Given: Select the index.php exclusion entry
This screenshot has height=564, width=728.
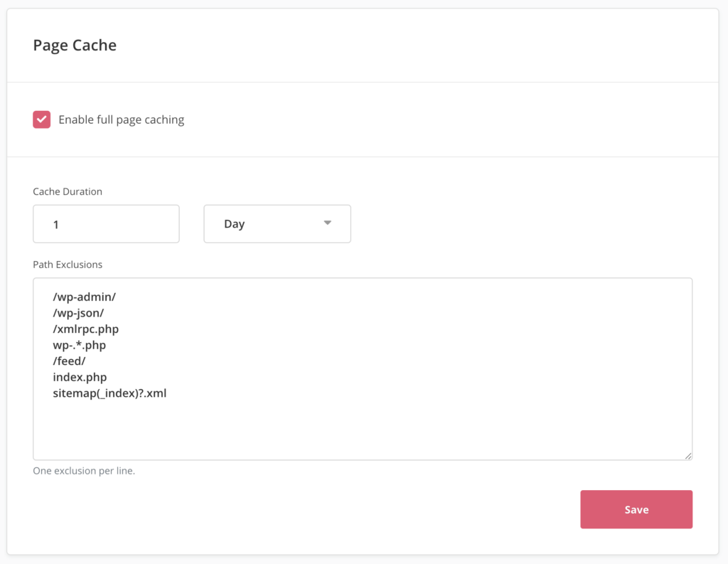Looking at the screenshot, I should point(80,377).
